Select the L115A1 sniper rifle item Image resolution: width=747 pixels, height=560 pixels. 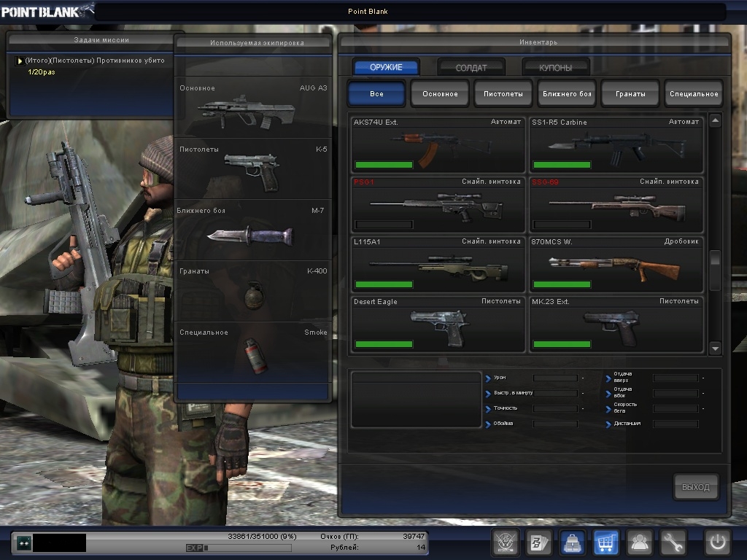(438, 262)
